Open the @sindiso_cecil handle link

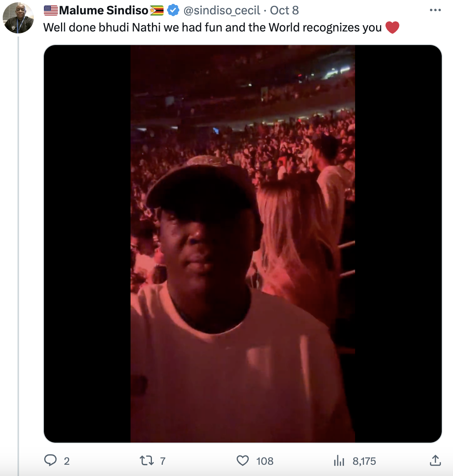click(x=221, y=10)
